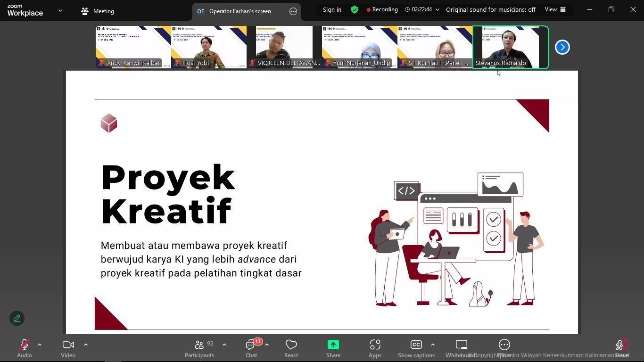Image resolution: width=644 pixels, height=362 pixels.
Task: Unmute the microphone Audio button
Action: (x=24, y=348)
